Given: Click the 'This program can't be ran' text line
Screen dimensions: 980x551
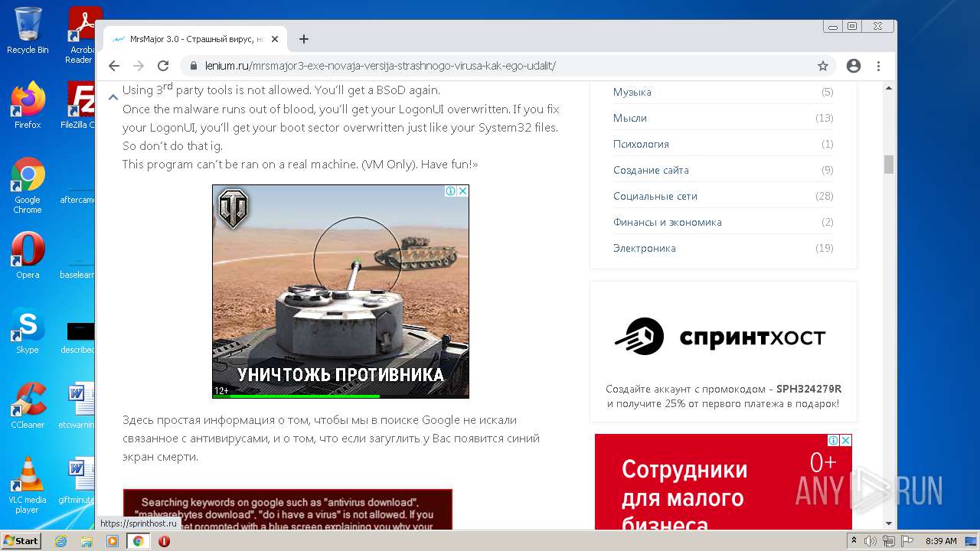Looking at the screenshot, I should (300, 164).
